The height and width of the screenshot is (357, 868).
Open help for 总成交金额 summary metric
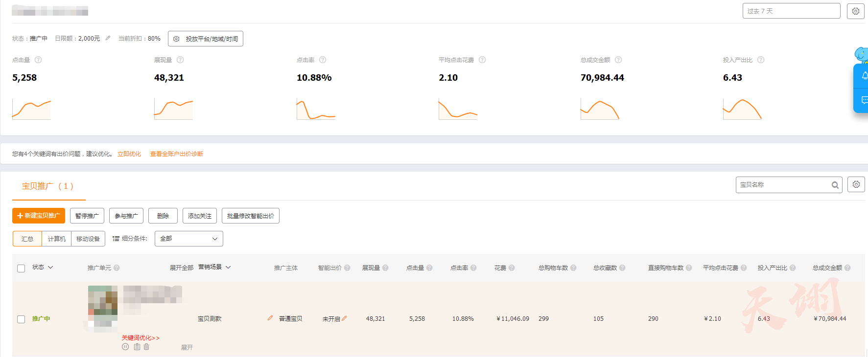tap(618, 60)
